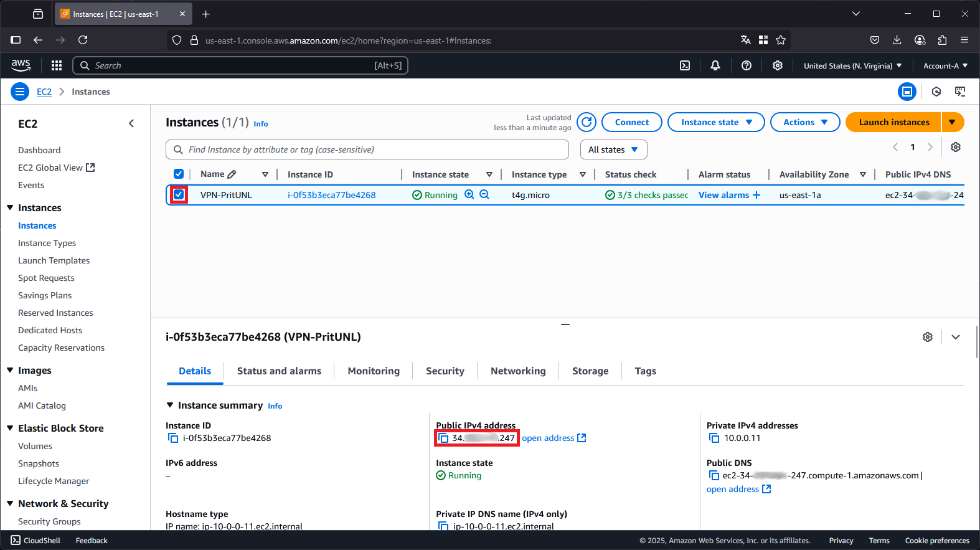The image size is (980, 550).
Task: Open the region selector United States (N. Virginia)
Action: click(x=852, y=66)
